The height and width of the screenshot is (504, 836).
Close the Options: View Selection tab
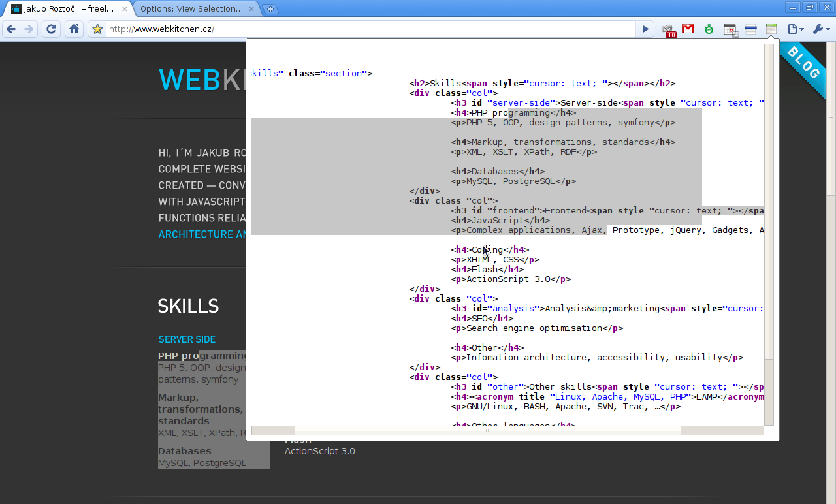[x=251, y=9]
